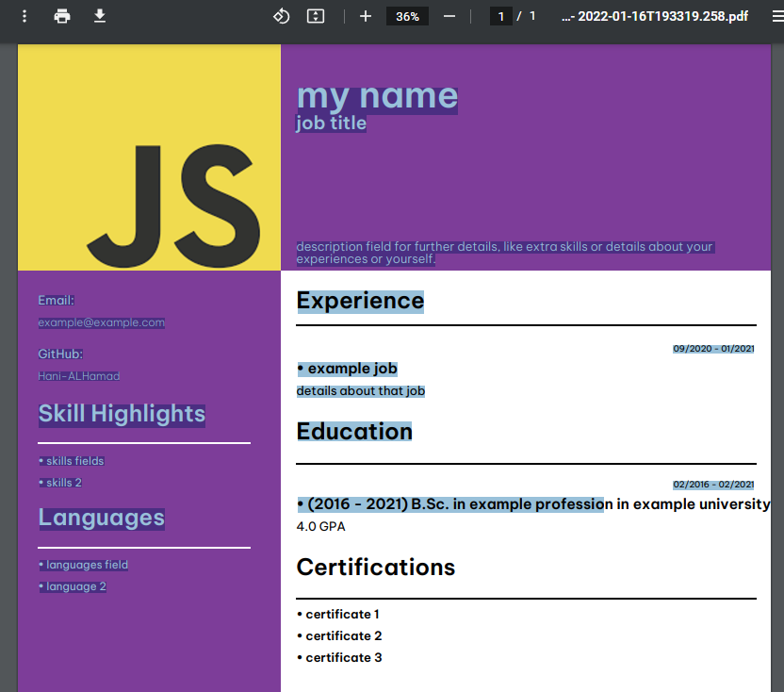784x692 pixels.
Task: Select the 'Experience' heading
Action: pos(360,301)
